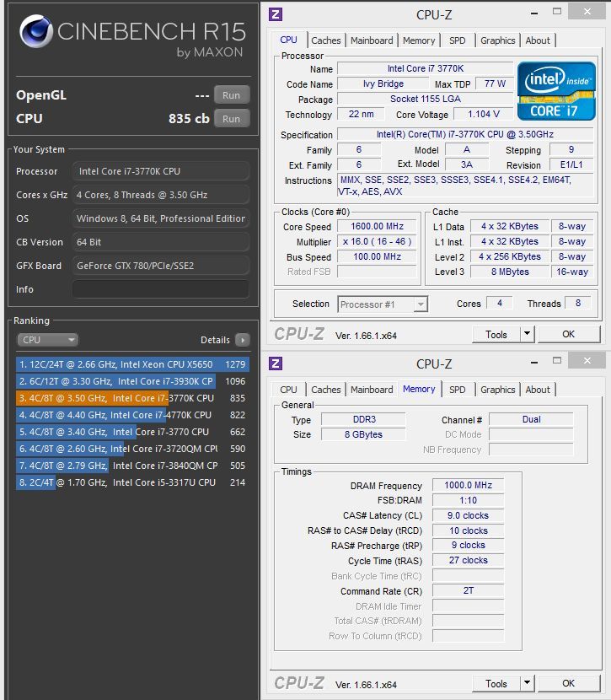Click the GFX Board field GeForce GTX 780

(161, 266)
